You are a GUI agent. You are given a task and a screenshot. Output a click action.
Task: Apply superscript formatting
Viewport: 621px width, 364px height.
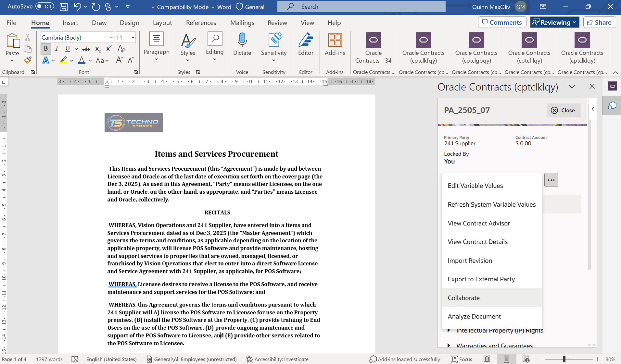click(x=109, y=49)
